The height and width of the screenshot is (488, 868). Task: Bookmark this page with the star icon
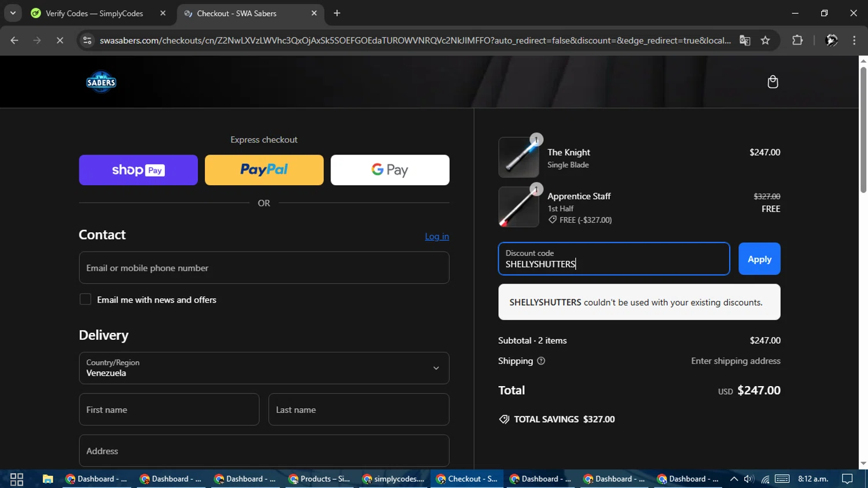click(x=766, y=40)
